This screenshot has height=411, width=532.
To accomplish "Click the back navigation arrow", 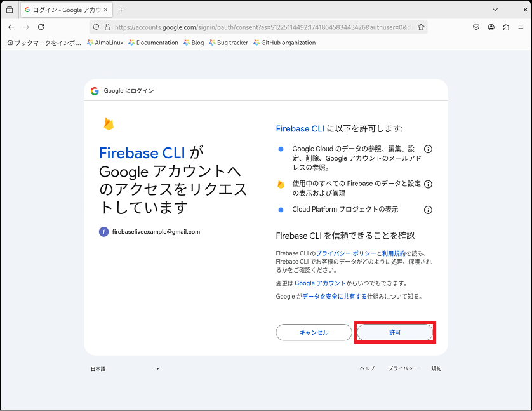I will pos(11,27).
